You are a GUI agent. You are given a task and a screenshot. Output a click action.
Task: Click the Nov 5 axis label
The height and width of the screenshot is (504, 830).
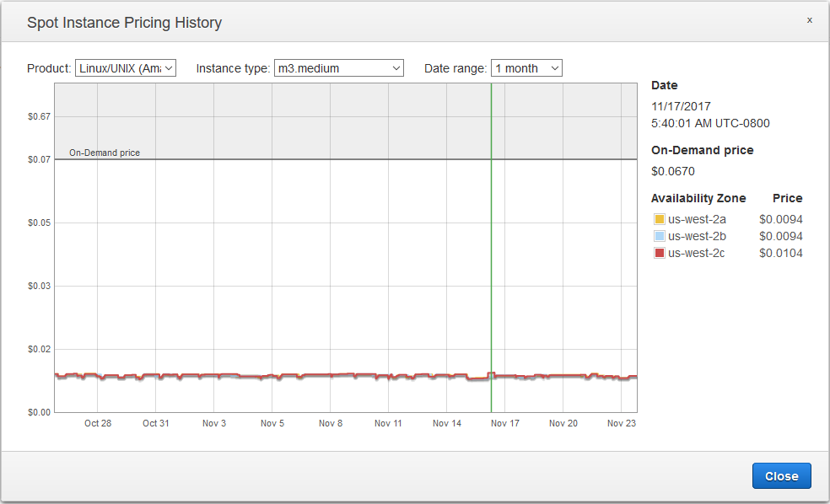click(x=272, y=423)
